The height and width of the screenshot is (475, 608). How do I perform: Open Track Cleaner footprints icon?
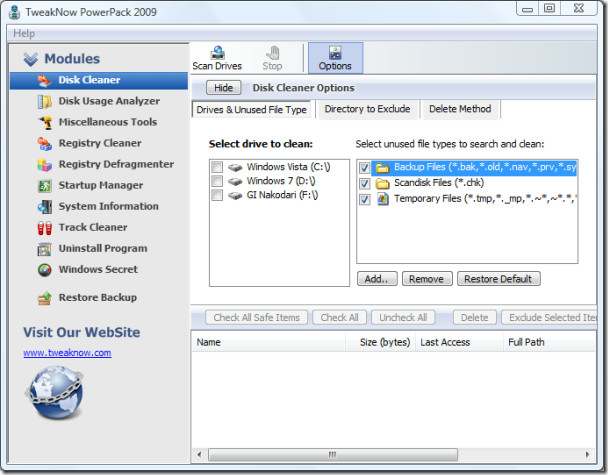click(45, 228)
